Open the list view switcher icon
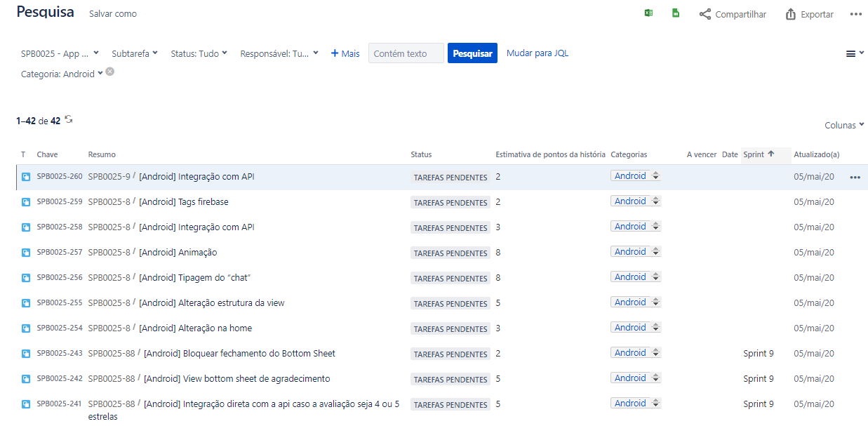Image resolution: width=868 pixels, height=426 pixels. click(x=855, y=53)
